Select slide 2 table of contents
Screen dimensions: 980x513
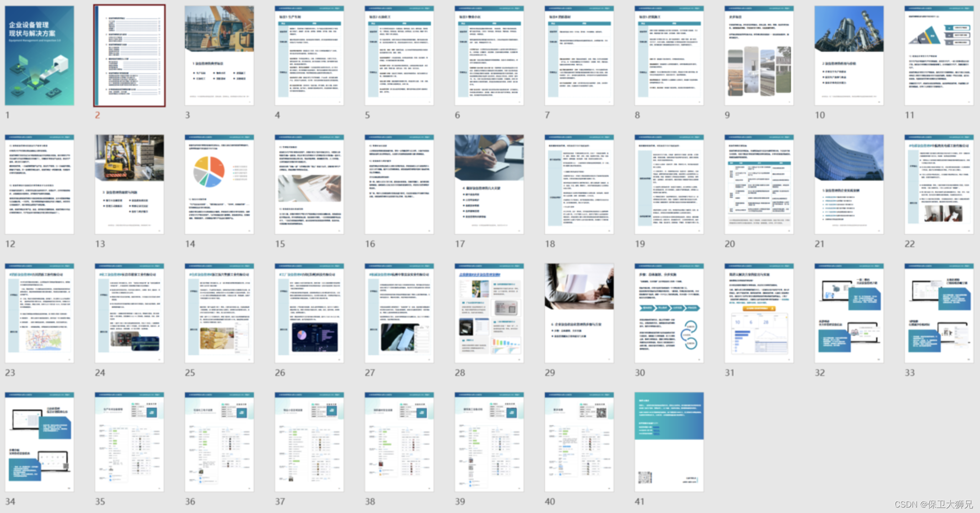click(x=130, y=56)
